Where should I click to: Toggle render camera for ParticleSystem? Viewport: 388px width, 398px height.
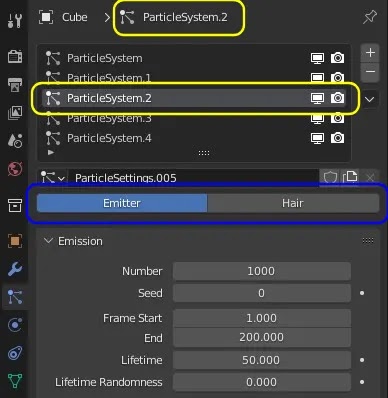click(x=337, y=58)
